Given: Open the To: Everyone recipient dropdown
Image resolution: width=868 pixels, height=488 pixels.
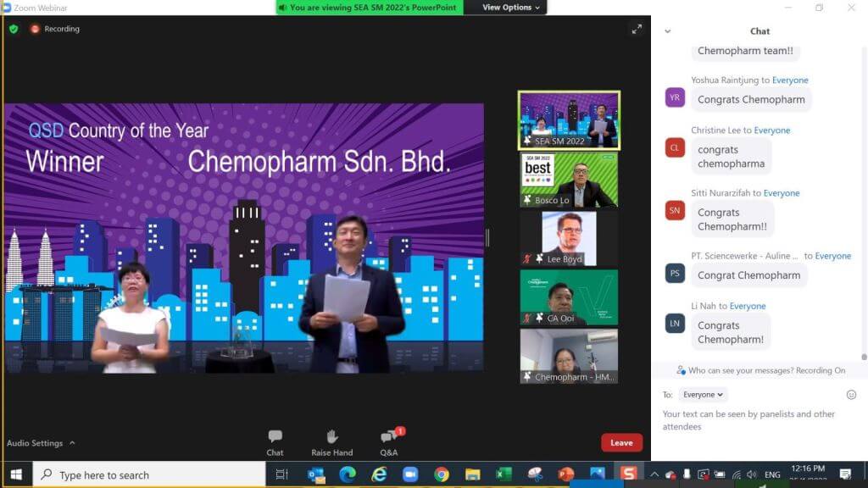Looking at the screenshot, I should pos(703,394).
